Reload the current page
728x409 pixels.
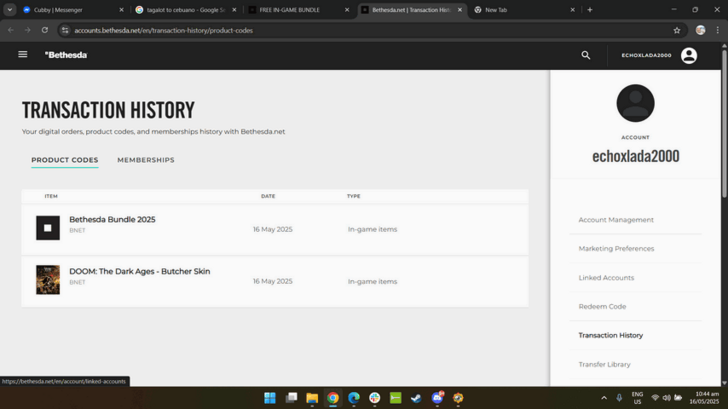45,30
